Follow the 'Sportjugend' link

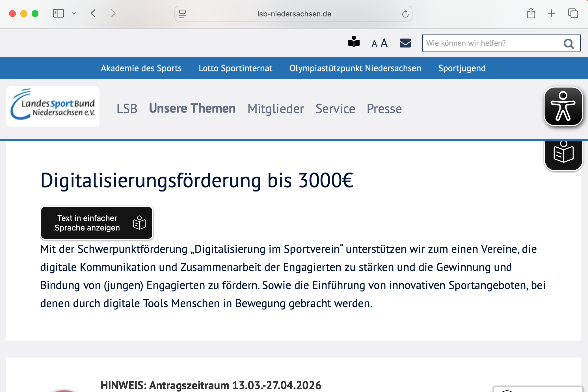coord(462,68)
